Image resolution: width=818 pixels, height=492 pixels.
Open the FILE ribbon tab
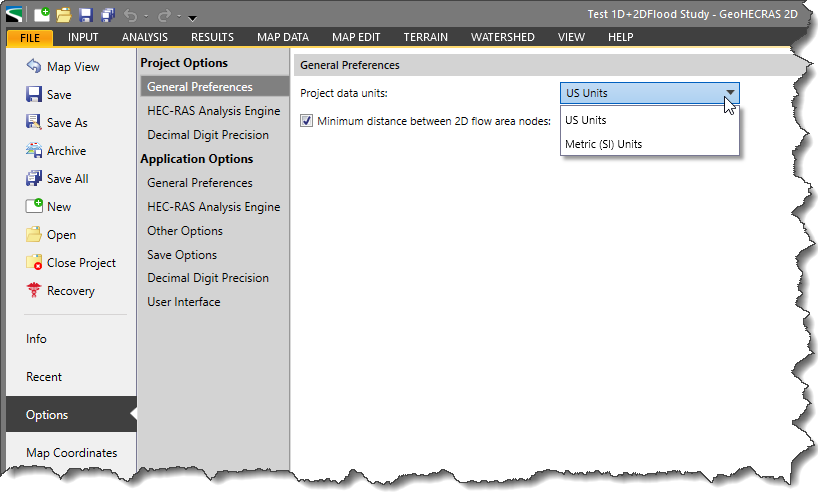pyautogui.click(x=30, y=38)
